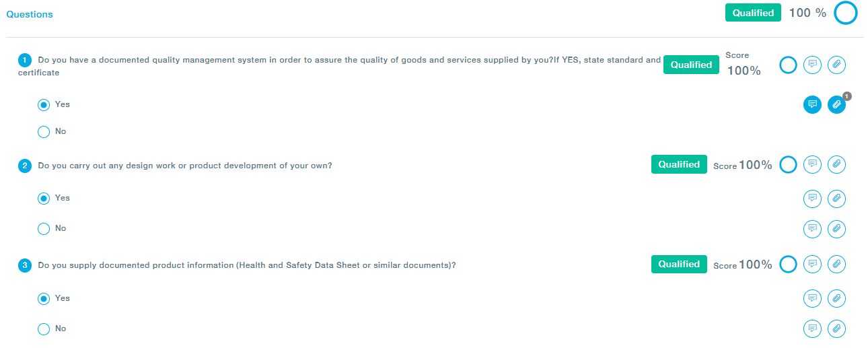
Task: Select Yes for documented product information question
Action: [44, 298]
